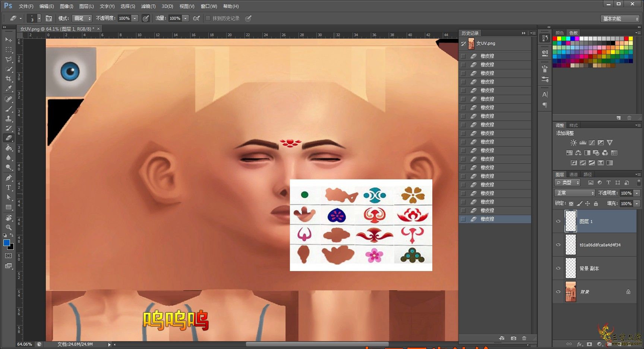Select the Hand tool
Viewport: 644px width, 349px height.
[x=9, y=218]
